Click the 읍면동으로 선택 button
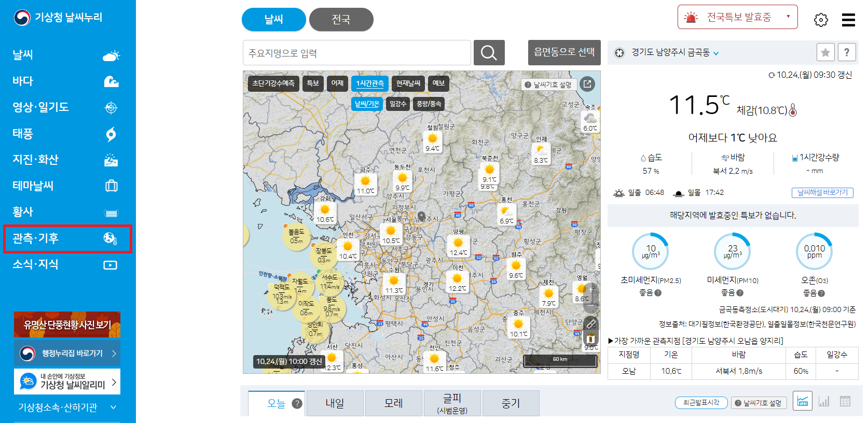 point(564,52)
